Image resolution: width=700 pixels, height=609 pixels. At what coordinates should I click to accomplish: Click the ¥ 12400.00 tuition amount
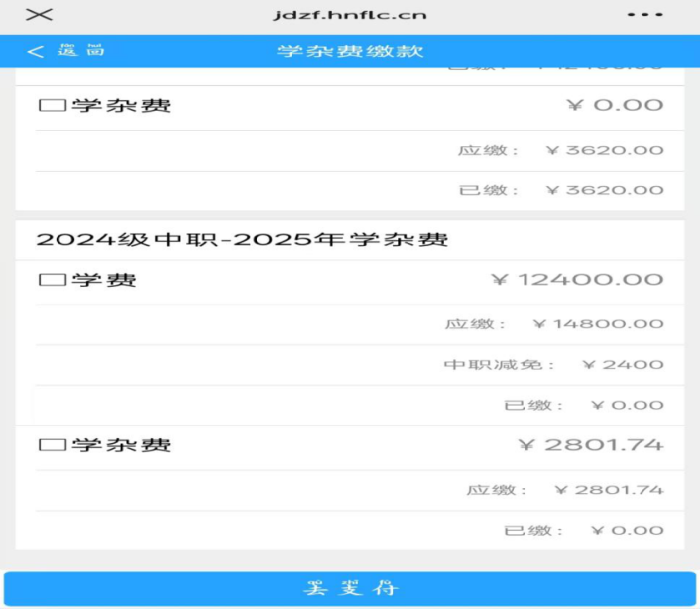coord(577,280)
